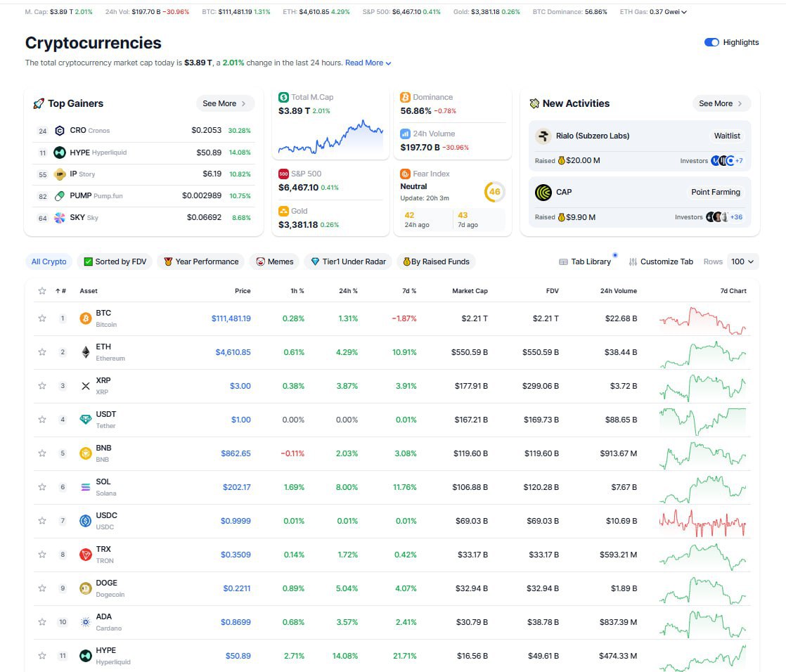Sort by 24h Volume column header
The image size is (786, 672).
coord(619,290)
